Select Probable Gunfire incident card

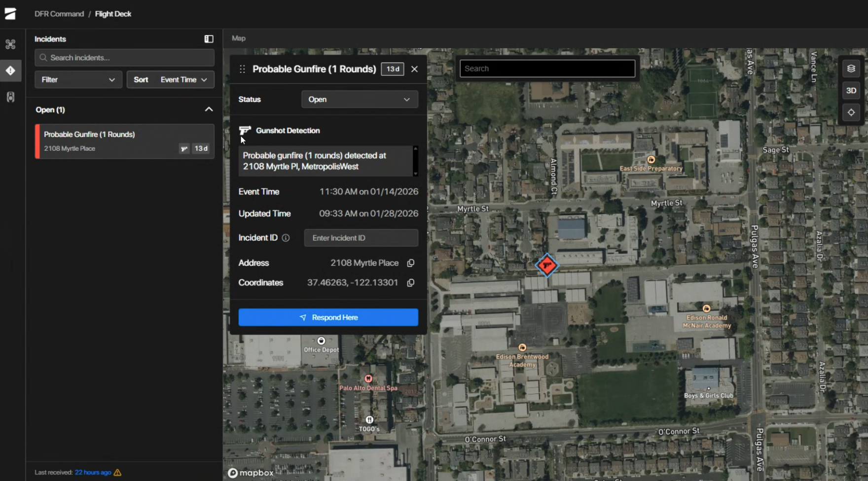point(125,141)
